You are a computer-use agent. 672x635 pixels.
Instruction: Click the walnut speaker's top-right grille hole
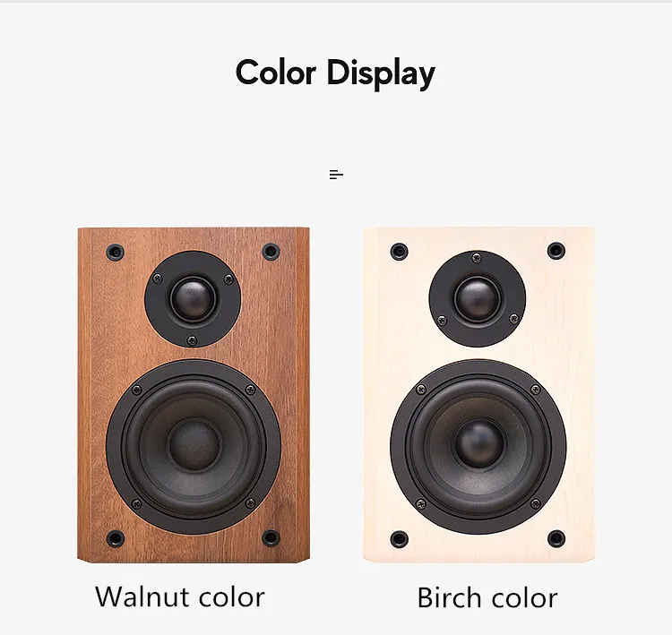tap(271, 251)
